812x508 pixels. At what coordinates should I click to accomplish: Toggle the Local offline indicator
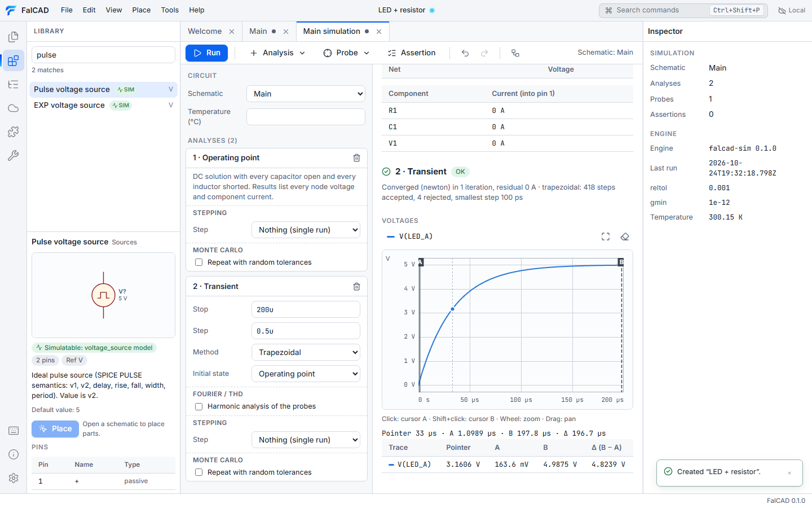[x=792, y=10]
